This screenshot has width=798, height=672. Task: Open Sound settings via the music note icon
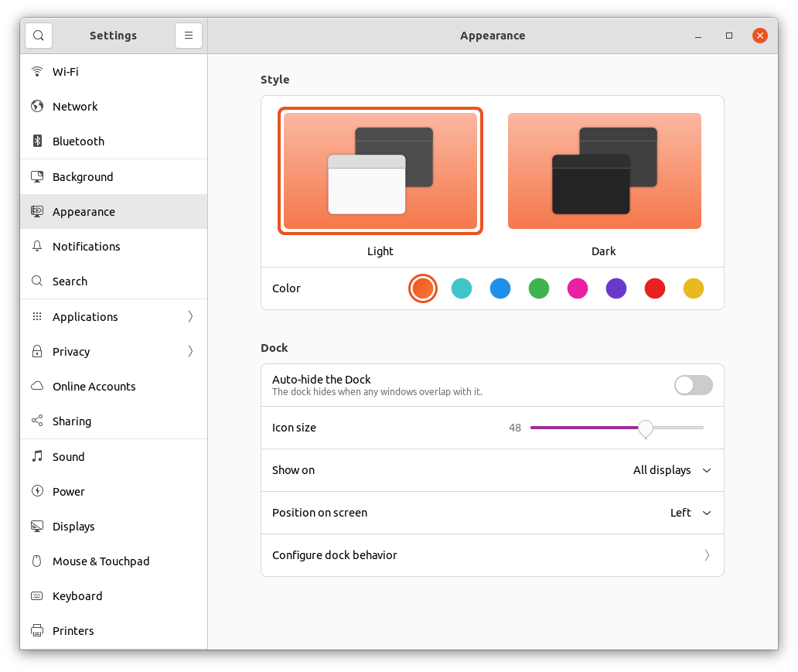coord(37,456)
